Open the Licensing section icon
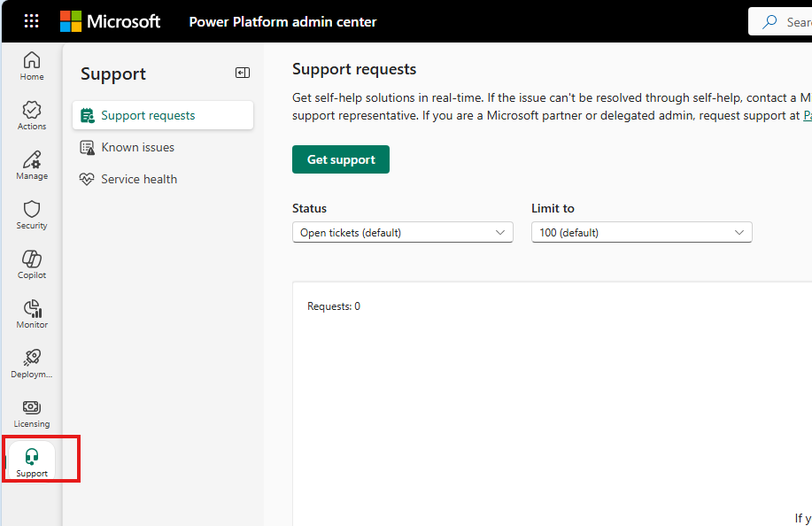This screenshot has height=526, width=812. pos(32,413)
